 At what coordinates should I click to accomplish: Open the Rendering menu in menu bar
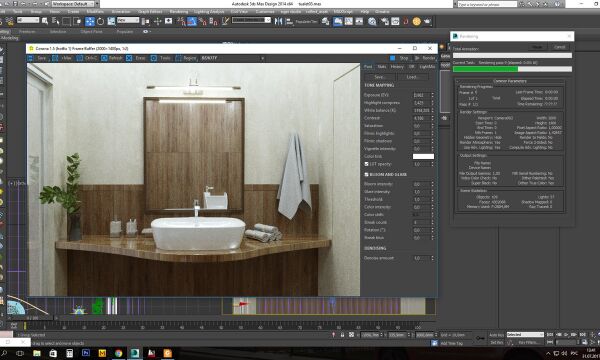click(178, 12)
